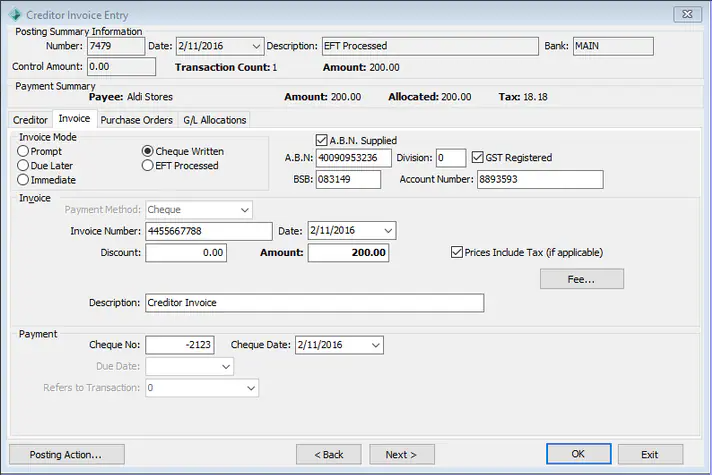The height and width of the screenshot is (475, 712).
Task: Open the Refers to Transaction dropdown
Action: 251,388
